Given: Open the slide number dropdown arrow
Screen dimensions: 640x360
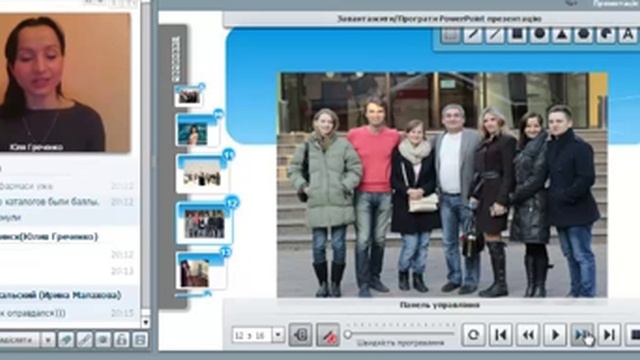Looking at the screenshot, I should pyautogui.click(x=278, y=335).
